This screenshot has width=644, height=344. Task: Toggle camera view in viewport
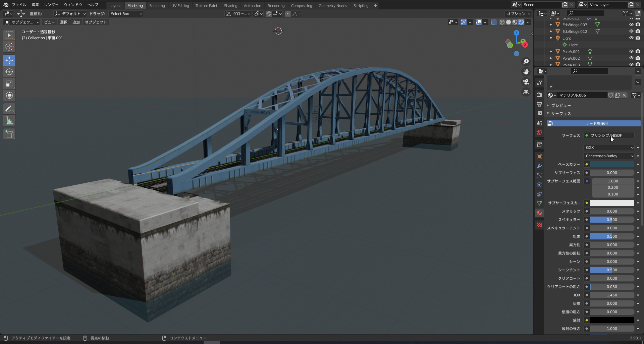tap(526, 82)
